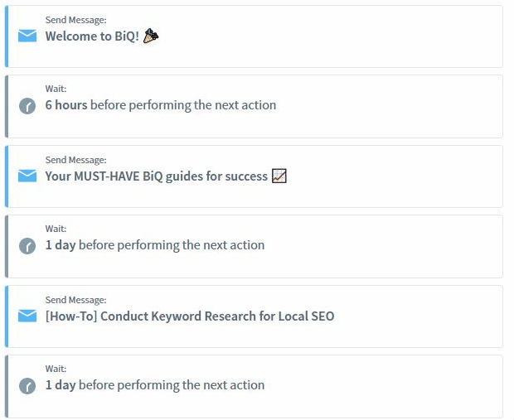Click Send Message label above the How-To email

(75, 300)
